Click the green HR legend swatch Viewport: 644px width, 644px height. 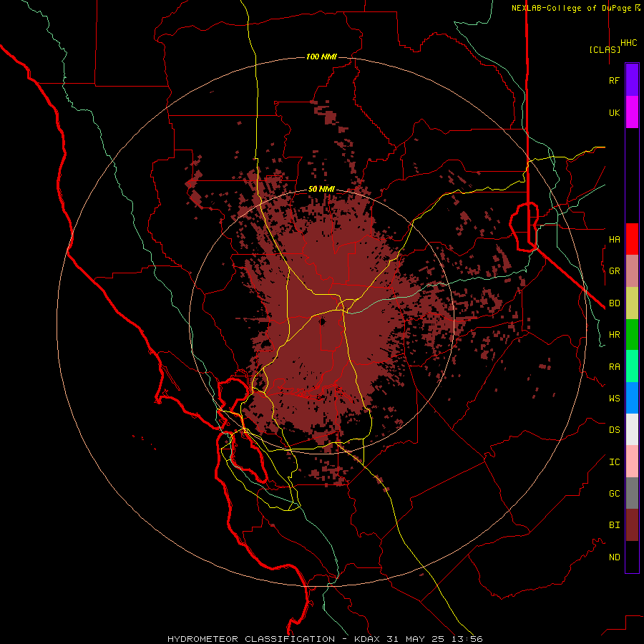(x=632, y=335)
